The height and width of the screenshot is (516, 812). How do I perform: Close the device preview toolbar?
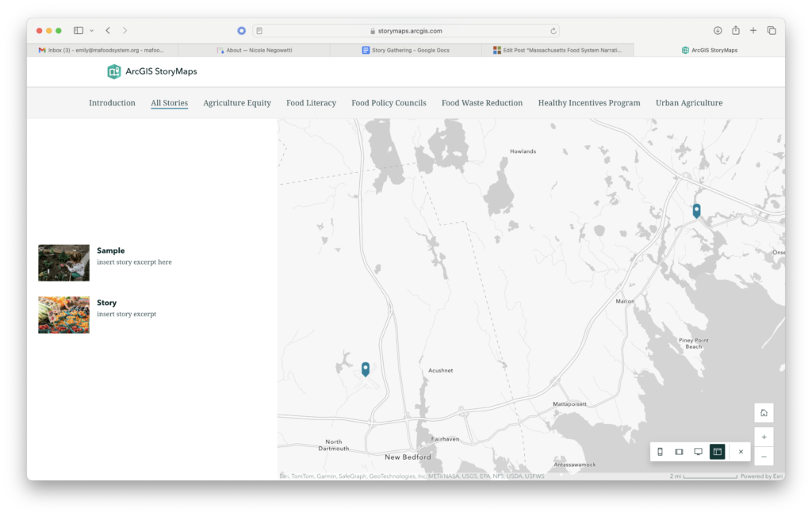click(x=741, y=452)
